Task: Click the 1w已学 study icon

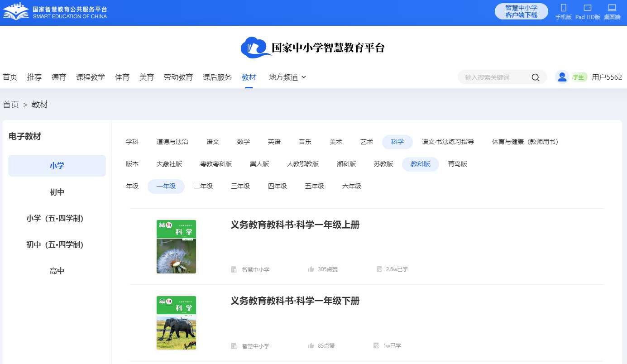Action: click(376, 346)
